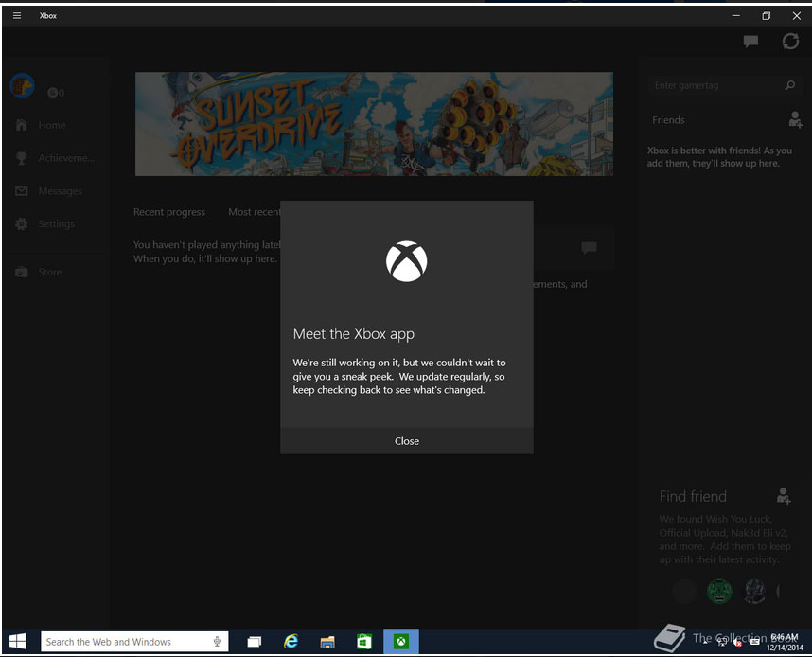Open Internet Explorer from the taskbar
812x657 pixels.
(x=291, y=642)
